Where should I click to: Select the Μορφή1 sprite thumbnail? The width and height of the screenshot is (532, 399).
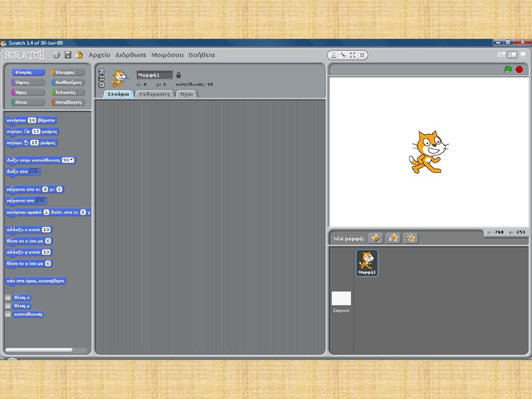click(x=367, y=263)
